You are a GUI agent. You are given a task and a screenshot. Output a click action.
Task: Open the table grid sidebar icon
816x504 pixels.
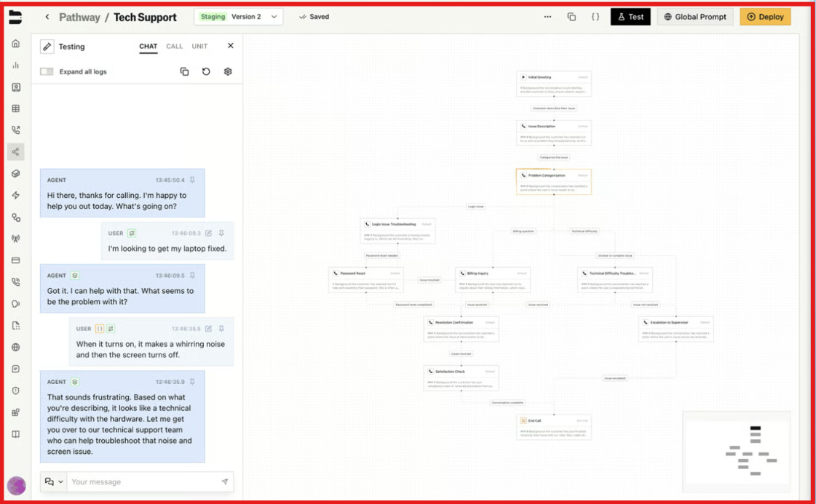(x=15, y=108)
